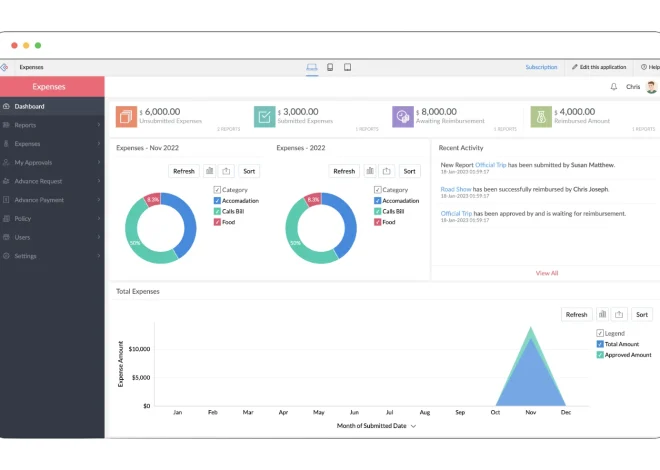Image resolution: width=660 pixels, height=470 pixels.
Task: Toggle Legend checkbox in Total Expenses
Action: point(600,333)
